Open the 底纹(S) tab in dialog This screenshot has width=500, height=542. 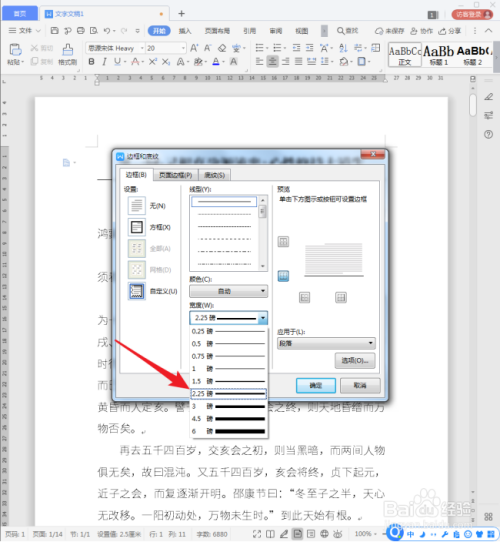tap(214, 175)
